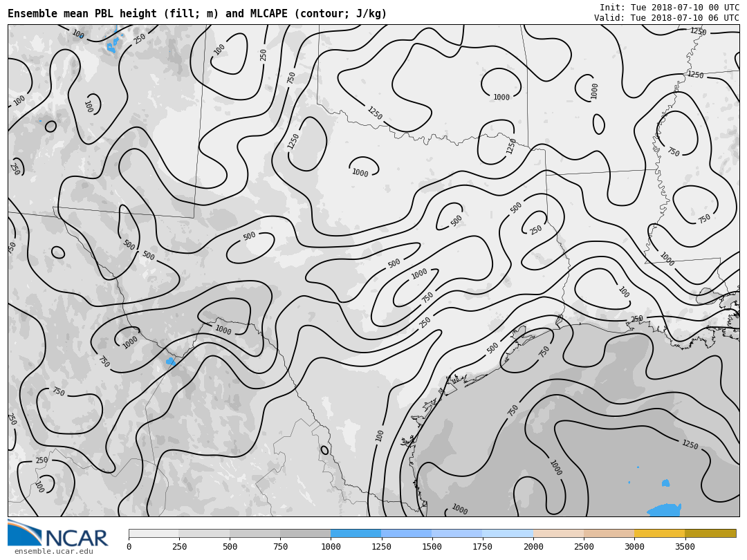Screen dimensions: 747x560
Task: Pick the dark gold colorbar swatch past 3500
Action: (x=710, y=533)
